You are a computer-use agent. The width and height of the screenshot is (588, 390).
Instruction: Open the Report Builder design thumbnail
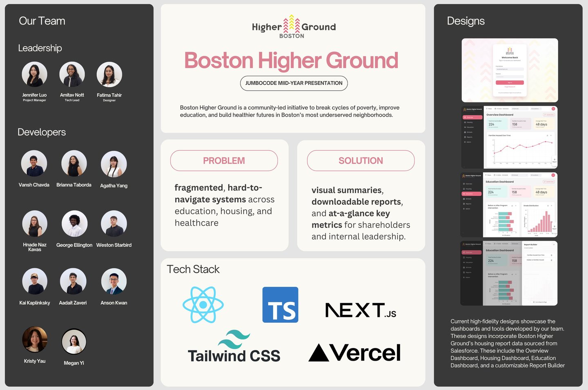[x=509, y=273]
